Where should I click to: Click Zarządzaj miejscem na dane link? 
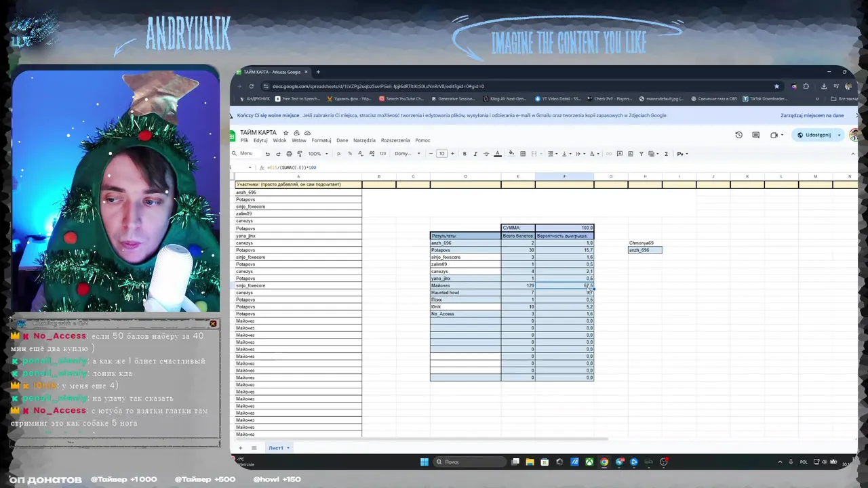(812, 116)
